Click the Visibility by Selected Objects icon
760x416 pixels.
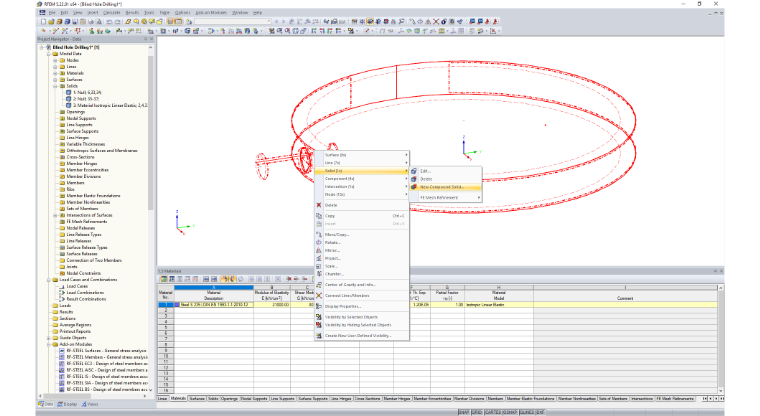319,317
